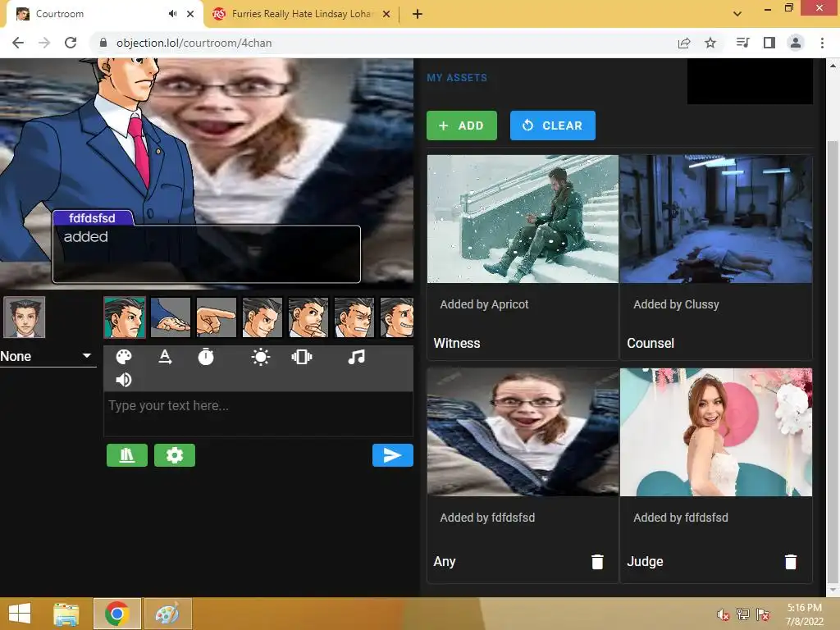The image size is (840, 630).
Task: Click the 'Added by Apricot' text
Action: pyautogui.click(x=484, y=304)
